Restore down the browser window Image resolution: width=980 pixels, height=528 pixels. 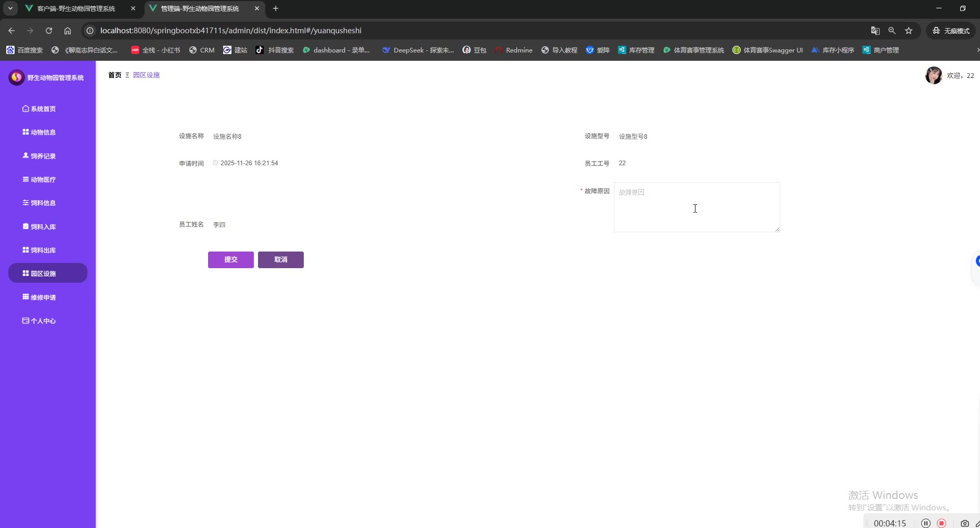(963, 8)
